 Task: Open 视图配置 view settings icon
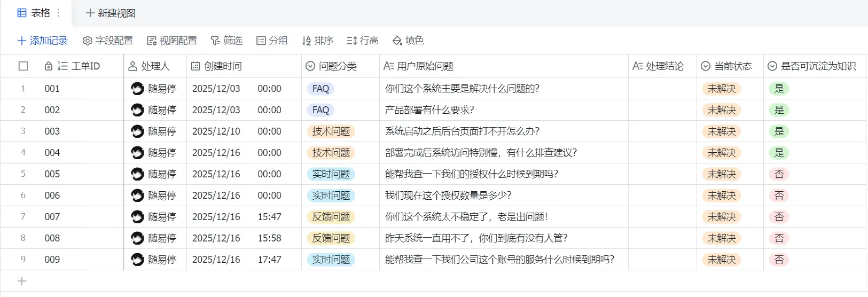point(152,41)
